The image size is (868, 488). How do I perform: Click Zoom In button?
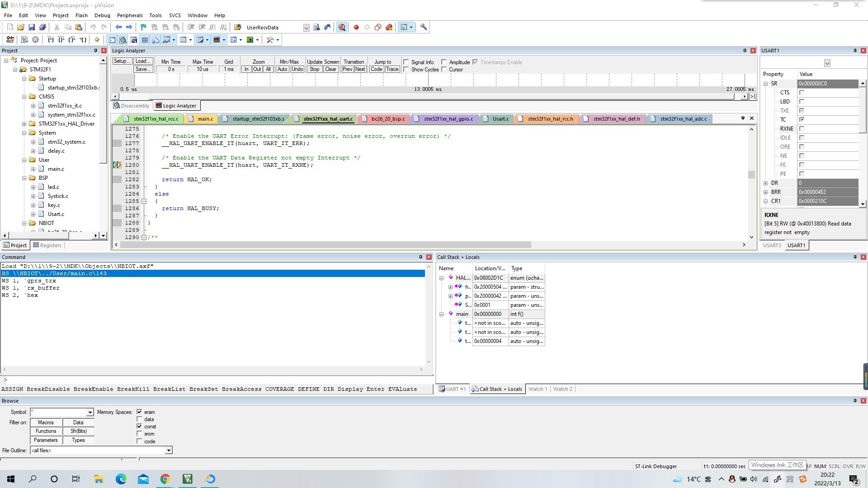tap(246, 70)
